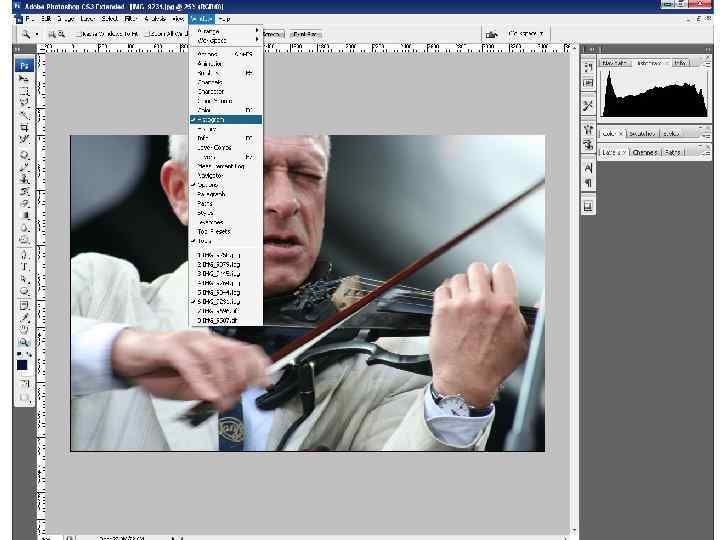Select the Shape tool in the toolbox
Image resolution: width=720 pixels, height=540 pixels.
coord(24,292)
